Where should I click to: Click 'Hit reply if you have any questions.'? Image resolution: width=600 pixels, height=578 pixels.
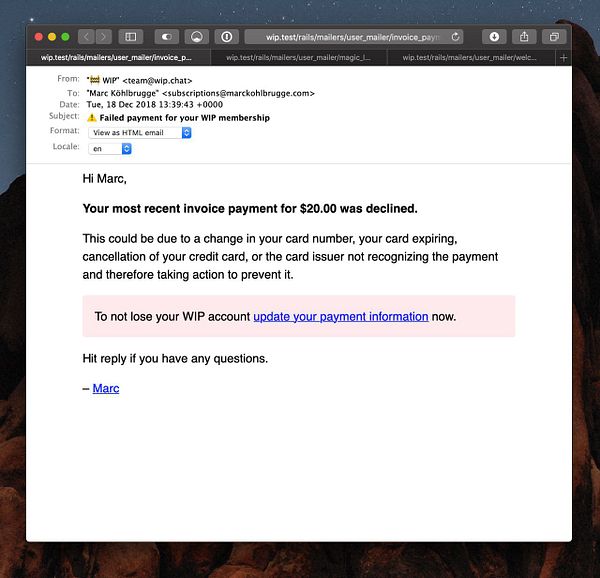(x=175, y=359)
